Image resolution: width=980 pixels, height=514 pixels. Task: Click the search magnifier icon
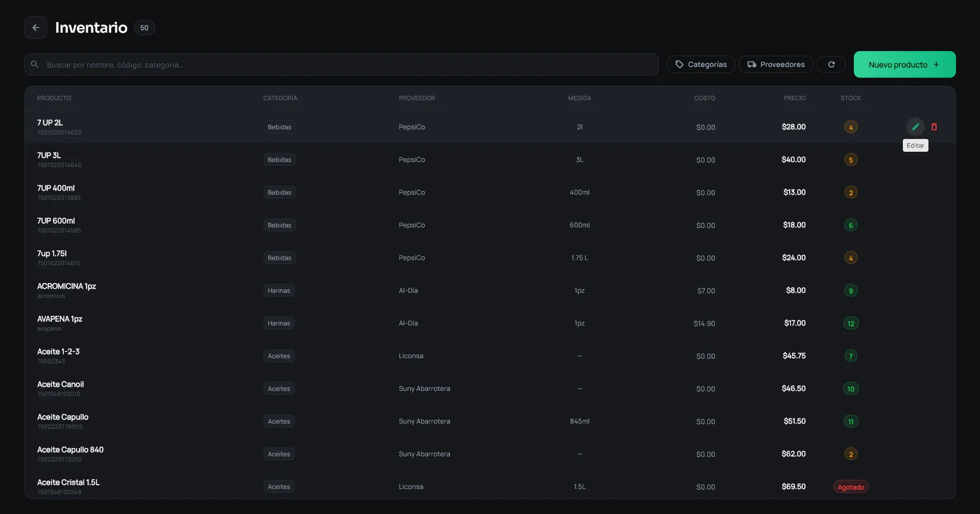point(35,64)
